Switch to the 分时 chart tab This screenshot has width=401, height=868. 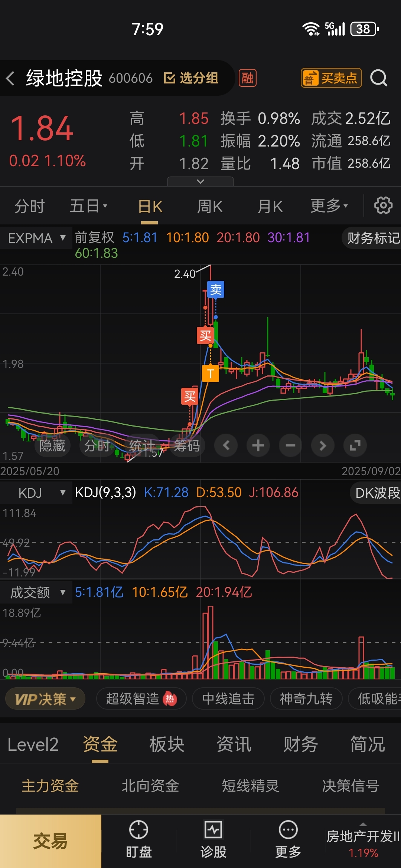[x=30, y=206]
